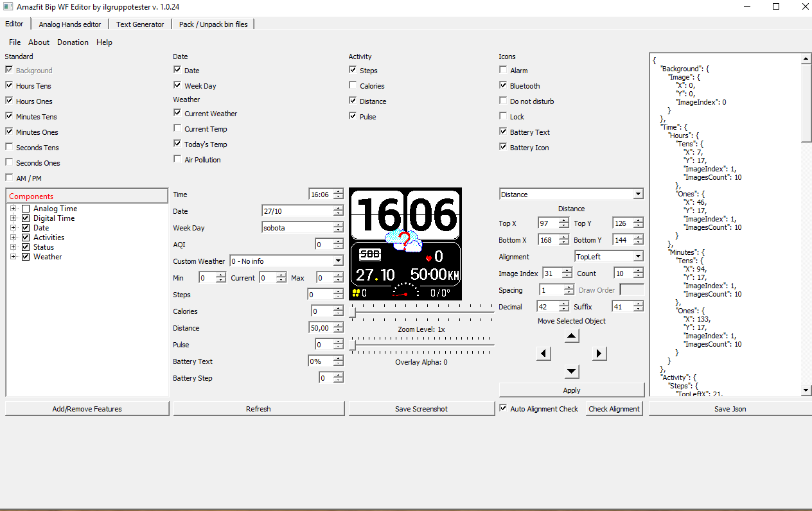Increase the Top X value with the spinner
Image resolution: width=812 pixels, height=511 pixels.
coord(564,220)
